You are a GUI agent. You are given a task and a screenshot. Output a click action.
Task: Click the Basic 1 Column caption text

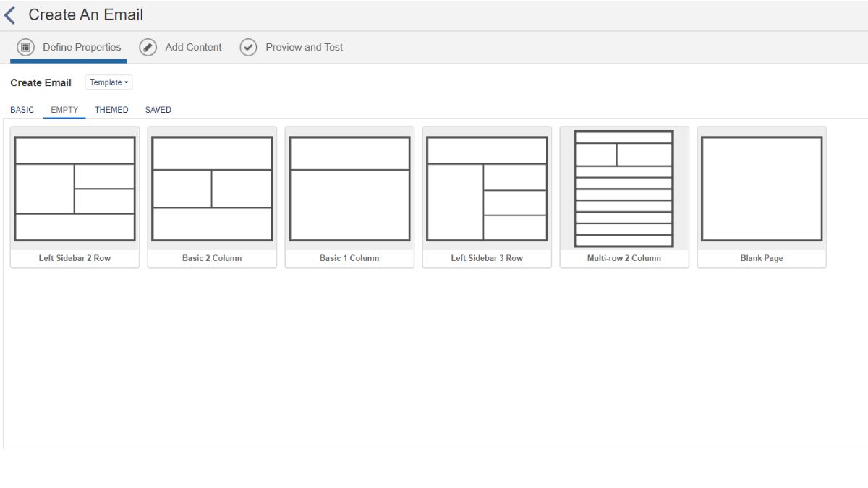[349, 258]
